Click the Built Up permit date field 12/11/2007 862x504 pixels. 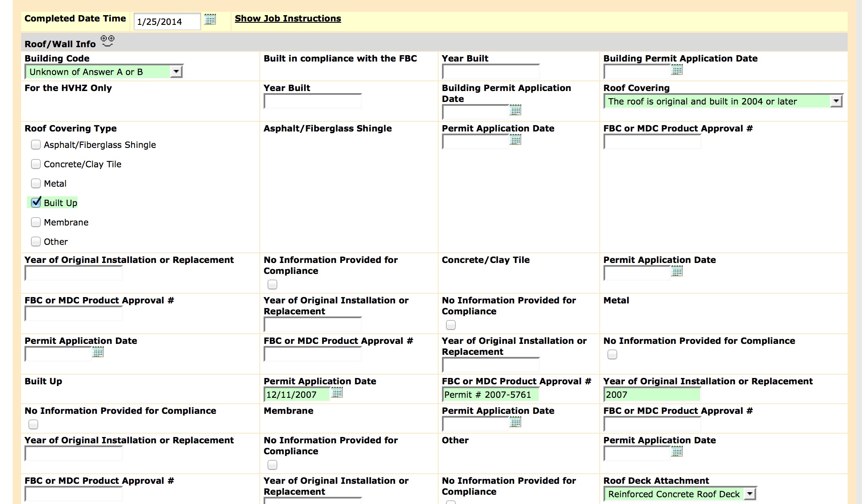tap(297, 394)
